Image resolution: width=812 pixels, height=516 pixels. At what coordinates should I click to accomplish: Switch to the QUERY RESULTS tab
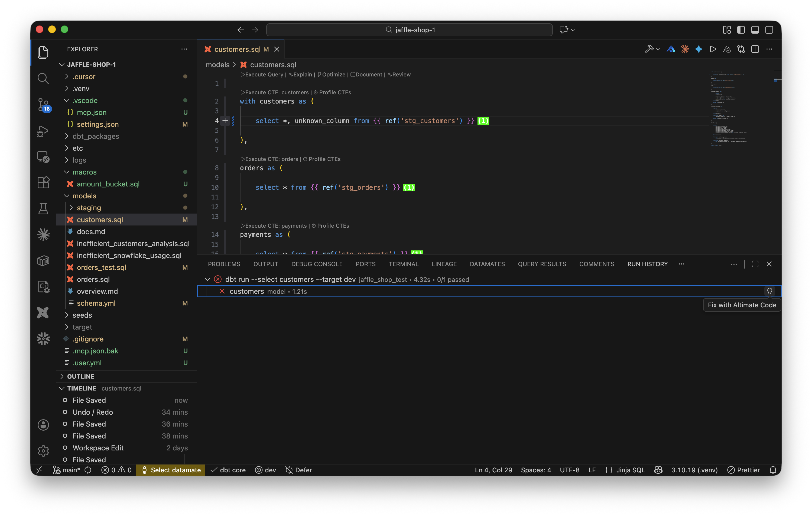pyautogui.click(x=542, y=264)
